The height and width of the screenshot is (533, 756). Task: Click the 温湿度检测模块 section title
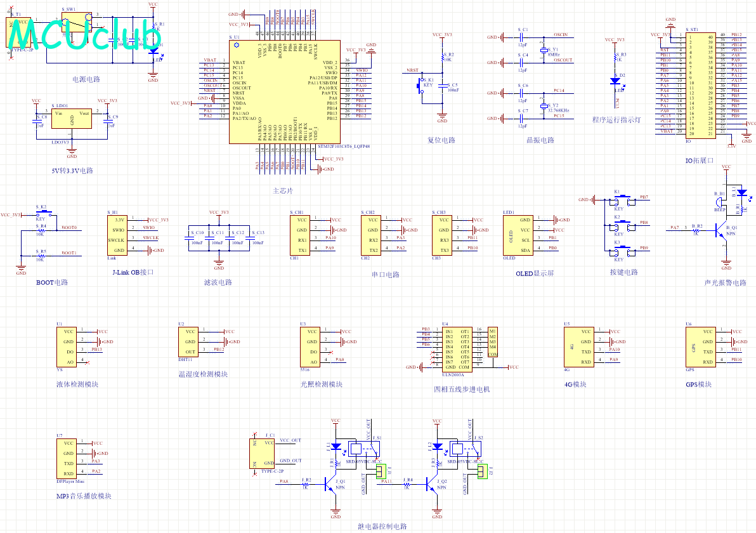click(203, 374)
